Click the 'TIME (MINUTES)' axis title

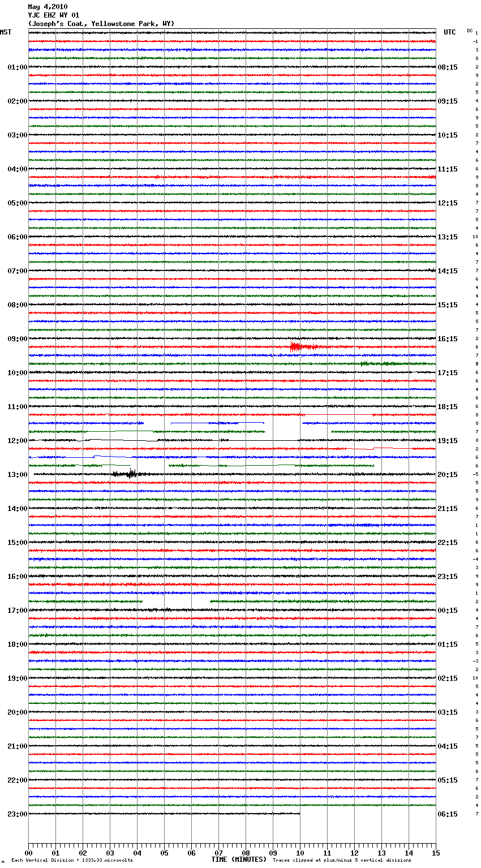pos(239,860)
